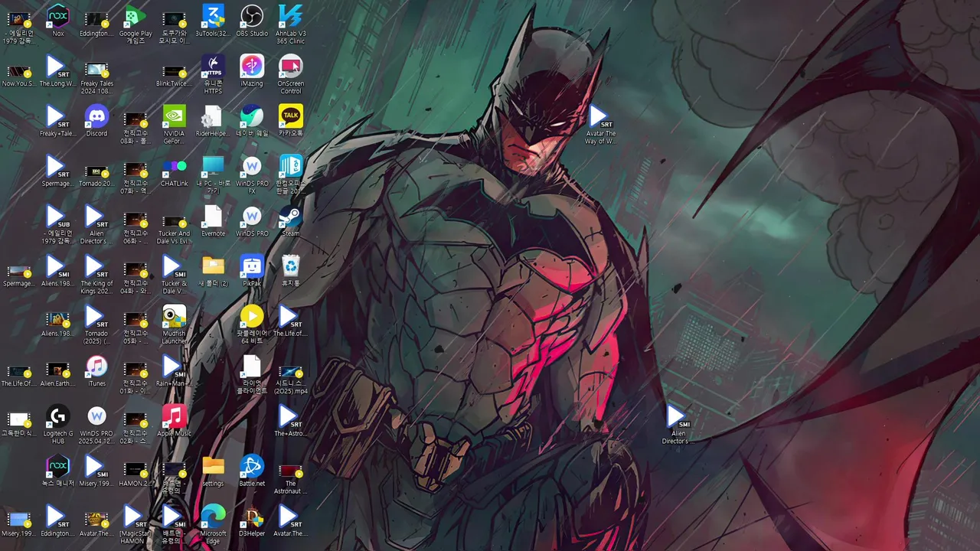Image resolution: width=980 pixels, height=551 pixels.
Task: Select Alien.Earth video file
Action: coord(58,370)
